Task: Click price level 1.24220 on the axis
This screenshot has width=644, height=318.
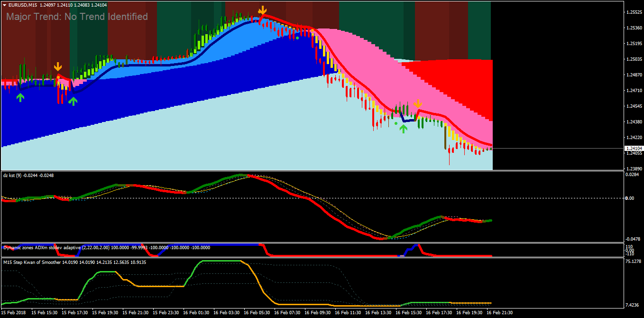Action: click(634, 137)
